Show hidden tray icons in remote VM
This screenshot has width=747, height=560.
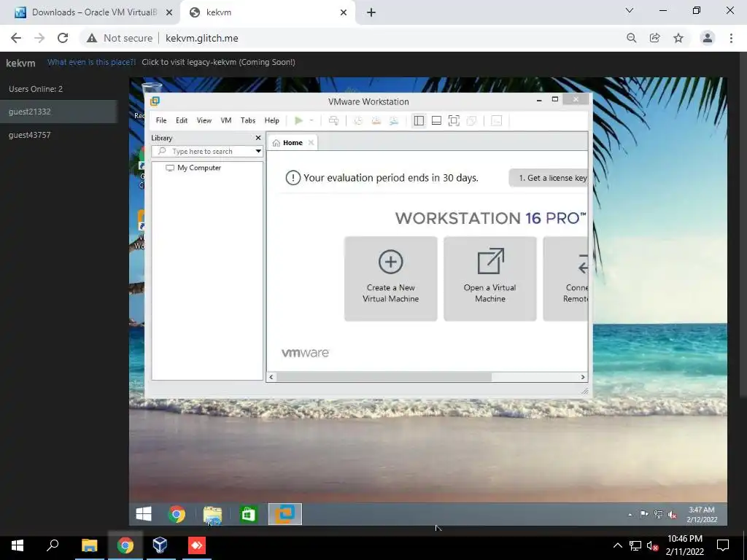[630, 514]
